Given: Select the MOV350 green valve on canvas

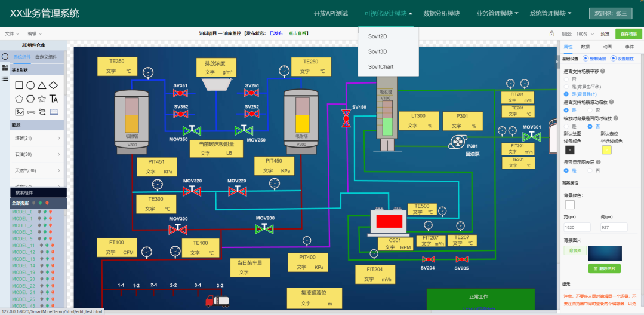Looking at the screenshot, I should pos(192,130).
